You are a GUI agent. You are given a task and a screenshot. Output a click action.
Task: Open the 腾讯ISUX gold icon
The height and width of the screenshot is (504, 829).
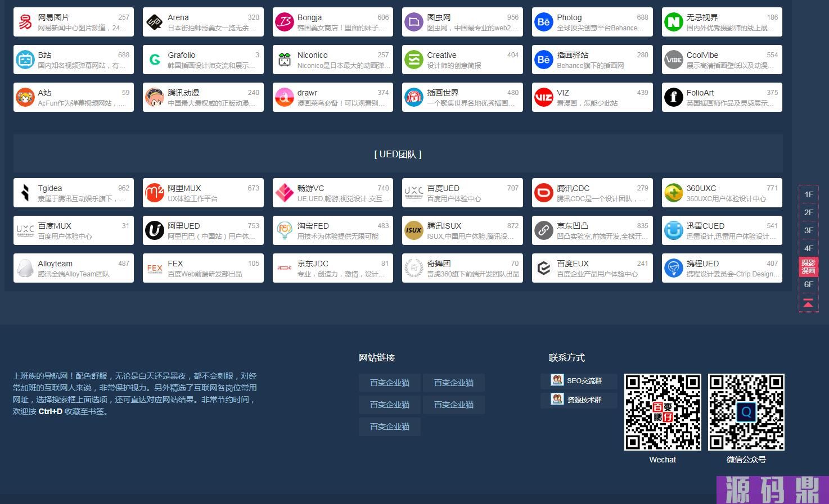point(414,230)
